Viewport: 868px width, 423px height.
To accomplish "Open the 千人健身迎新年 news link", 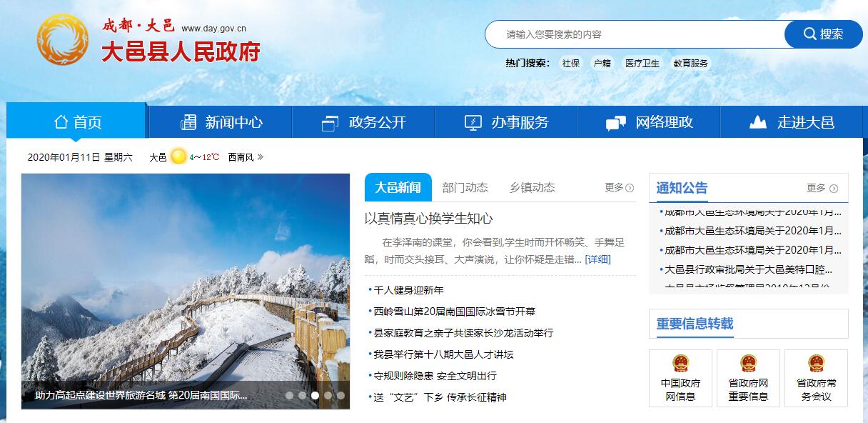I will point(408,290).
